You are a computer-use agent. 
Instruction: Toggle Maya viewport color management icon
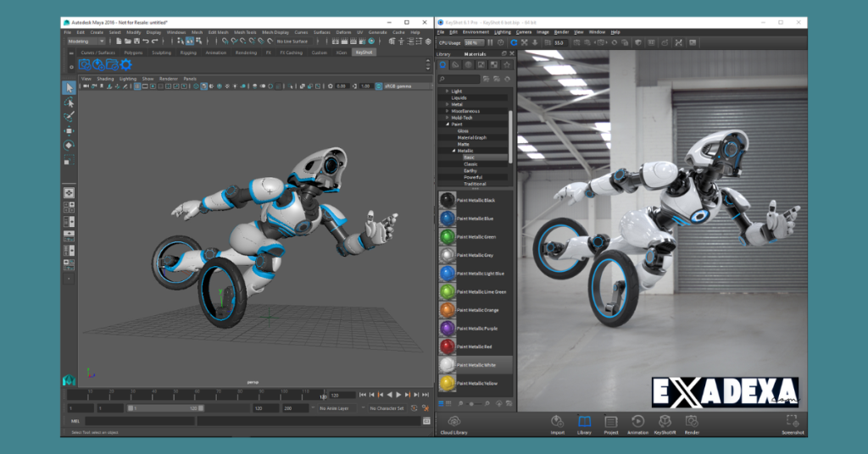pos(379,86)
